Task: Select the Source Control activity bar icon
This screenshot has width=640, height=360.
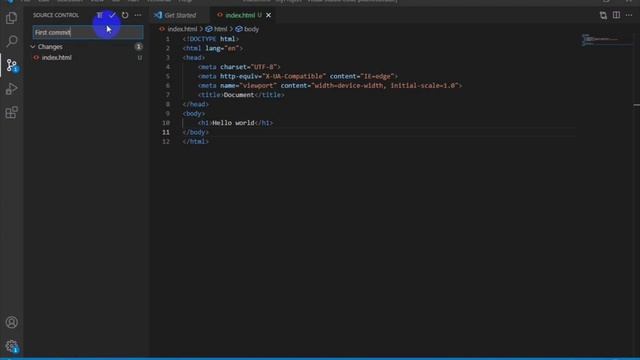Action: click(11, 65)
